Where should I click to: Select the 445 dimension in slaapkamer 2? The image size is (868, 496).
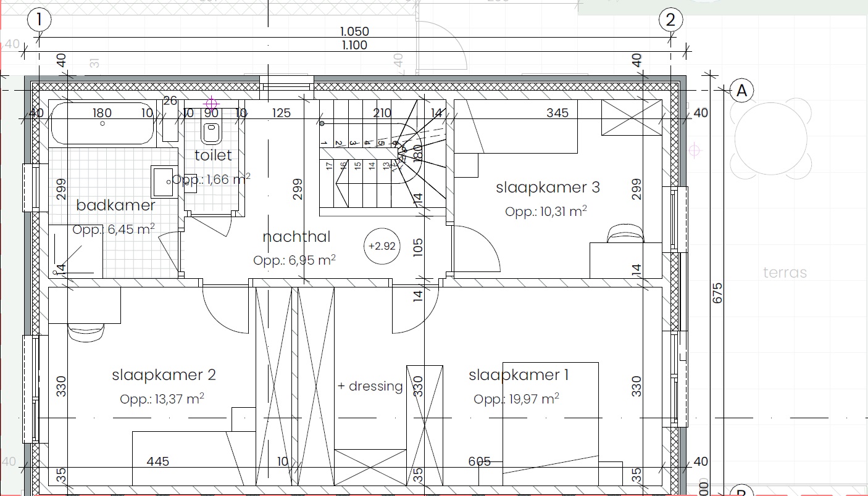click(158, 461)
